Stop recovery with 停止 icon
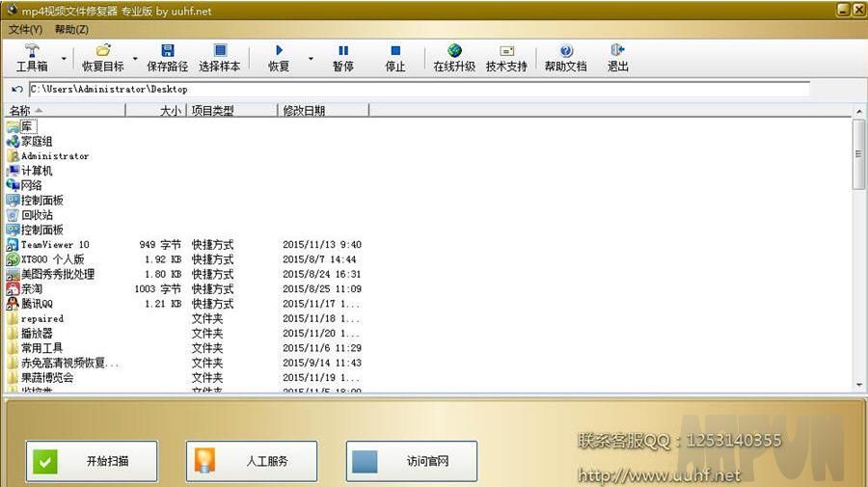The image size is (868, 487). [x=395, y=50]
